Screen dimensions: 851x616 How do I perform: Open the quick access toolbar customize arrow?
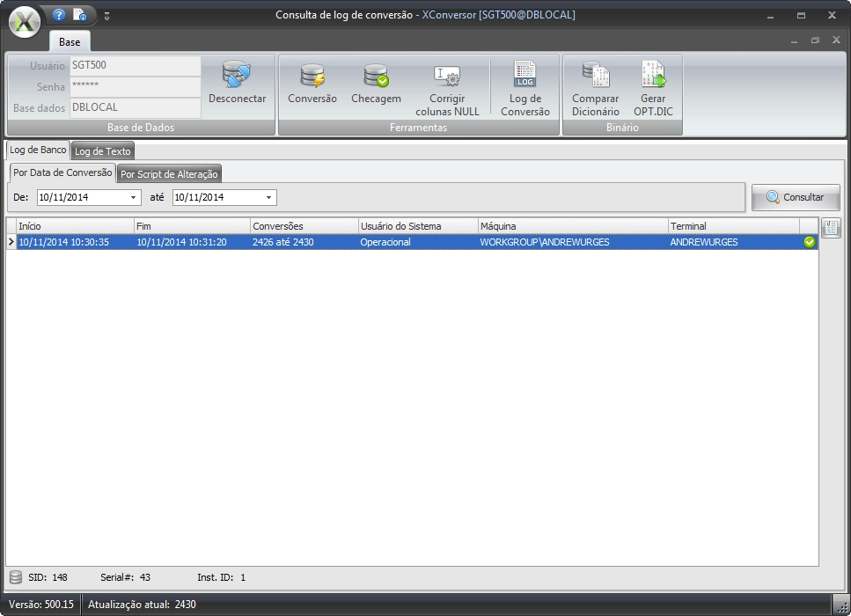pos(106,16)
